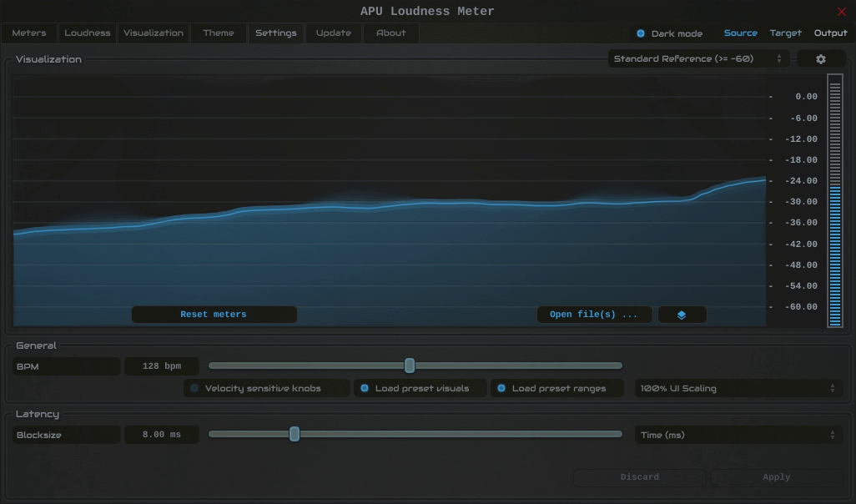Viewport: 856px width, 504px height.
Task: Open the Time (ms) units dropdown
Action: 738,435
